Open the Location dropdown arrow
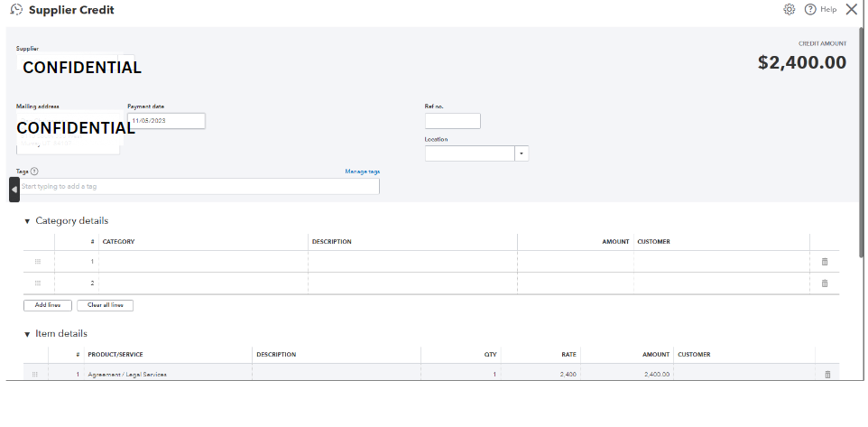Screen dimensions: 868x427 (522, 153)
